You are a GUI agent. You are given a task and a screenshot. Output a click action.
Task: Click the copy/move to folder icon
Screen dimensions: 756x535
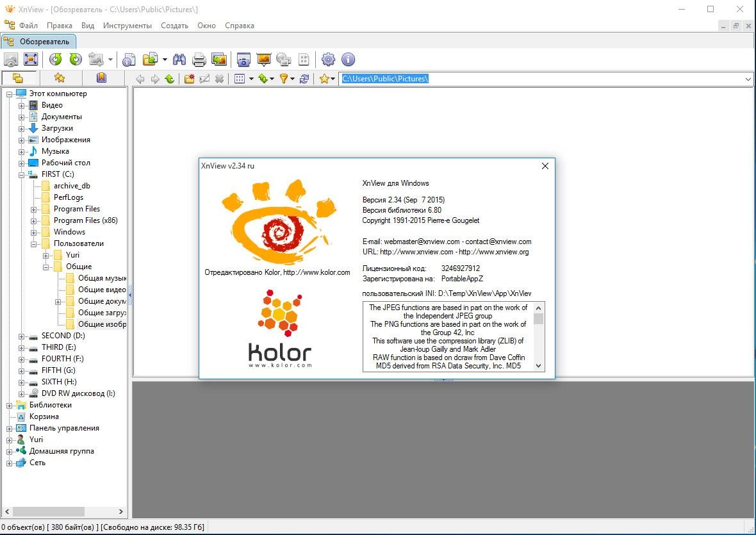tap(151, 60)
